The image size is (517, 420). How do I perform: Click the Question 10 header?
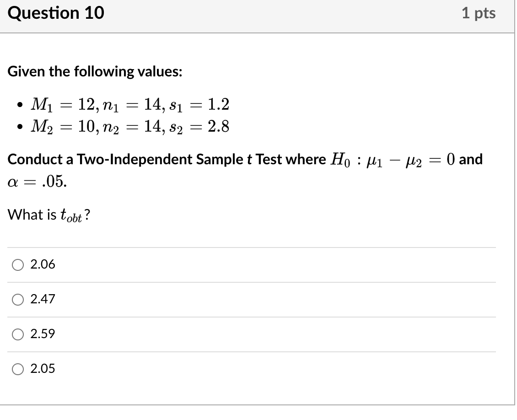click(55, 13)
